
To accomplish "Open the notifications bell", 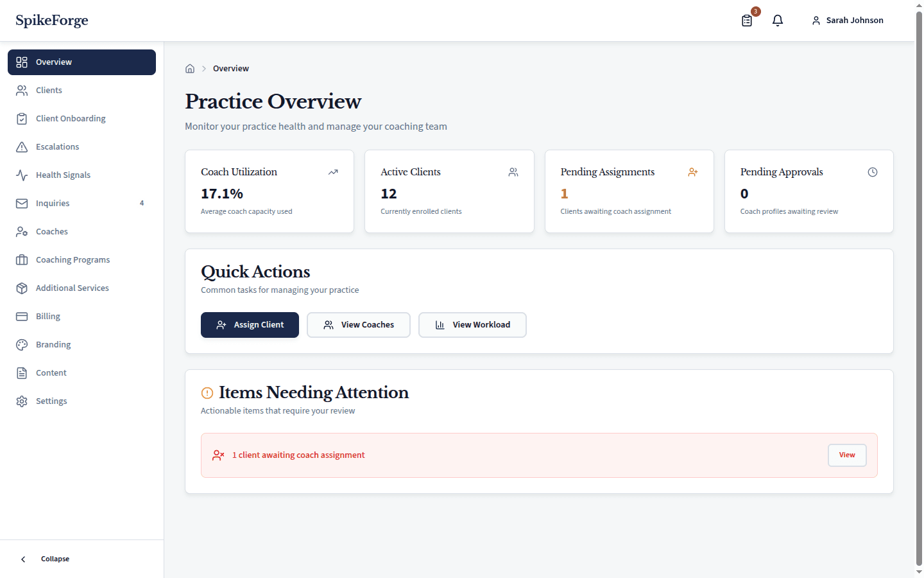I will coord(778,21).
